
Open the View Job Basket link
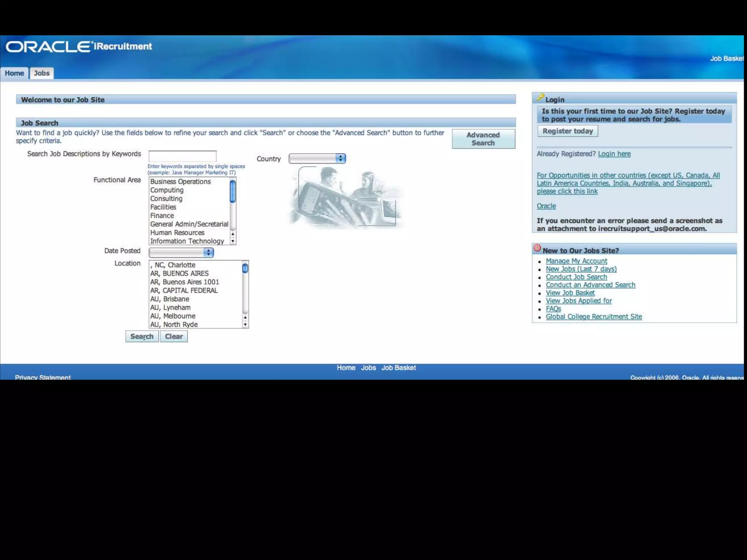click(x=570, y=293)
